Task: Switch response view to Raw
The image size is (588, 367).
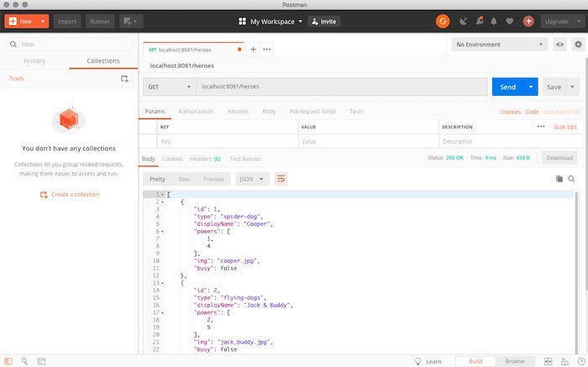Action: tap(184, 179)
